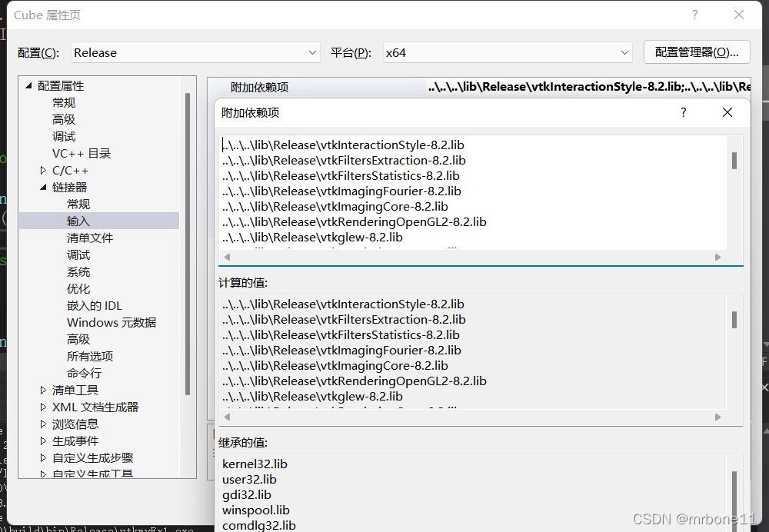Screen dimensions: 769x532
Task: Click winspool.lib in 继承的值 list
Action: 255,510
